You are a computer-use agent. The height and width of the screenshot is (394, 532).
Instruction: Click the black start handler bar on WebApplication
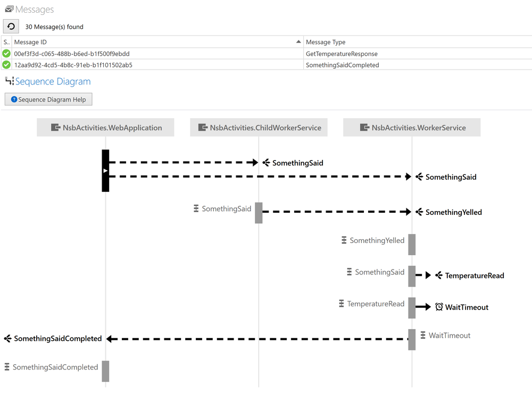[x=105, y=171]
